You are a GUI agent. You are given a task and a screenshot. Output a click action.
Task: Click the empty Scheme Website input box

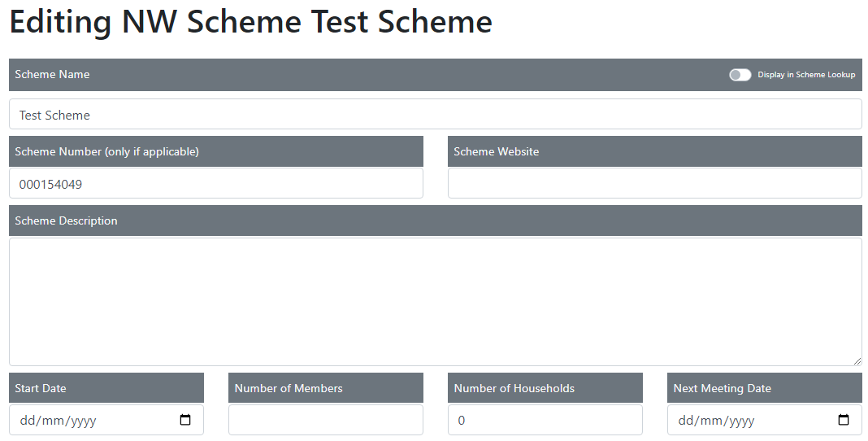click(x=654, y=184)
